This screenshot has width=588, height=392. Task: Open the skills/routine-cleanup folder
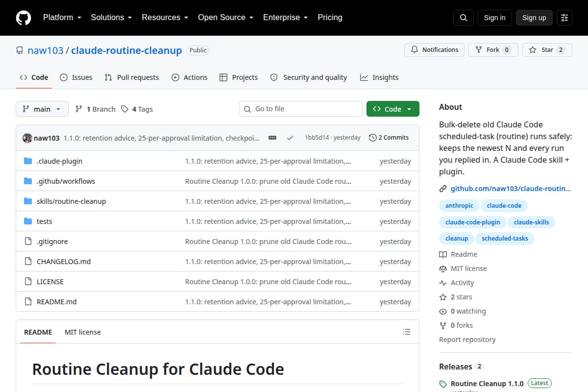pyautogui.click(x=71, y=201)
